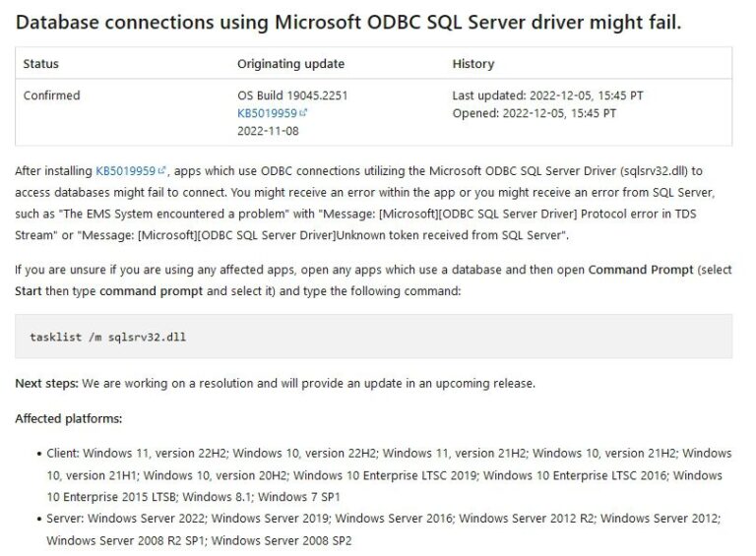Click the bold Start word in instructions

click(x=31, y=292)
